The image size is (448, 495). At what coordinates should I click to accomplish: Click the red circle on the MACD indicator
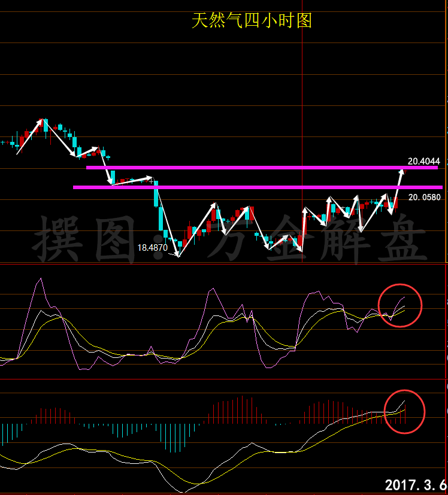pyautogui.click(x=404, y=411)
